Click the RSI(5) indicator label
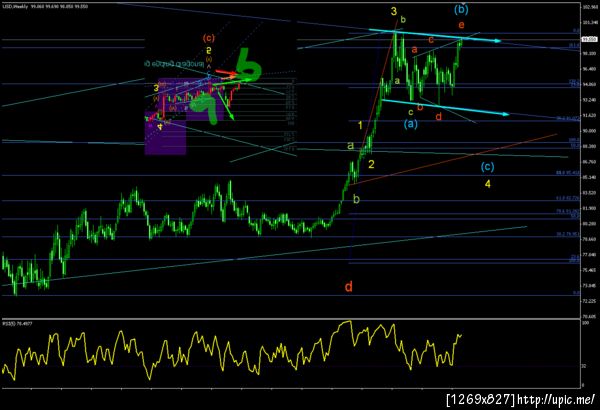The width and height of the screenshot is (600, 410). (17, 324)
